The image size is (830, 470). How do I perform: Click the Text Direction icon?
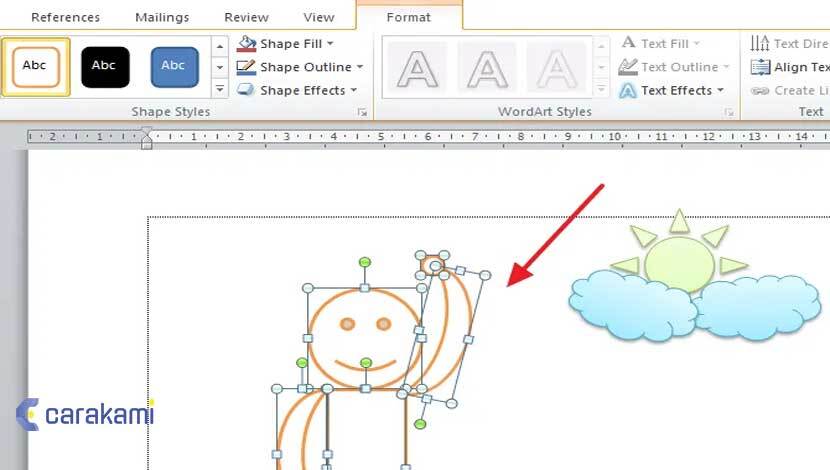click(x=760, y=43)
